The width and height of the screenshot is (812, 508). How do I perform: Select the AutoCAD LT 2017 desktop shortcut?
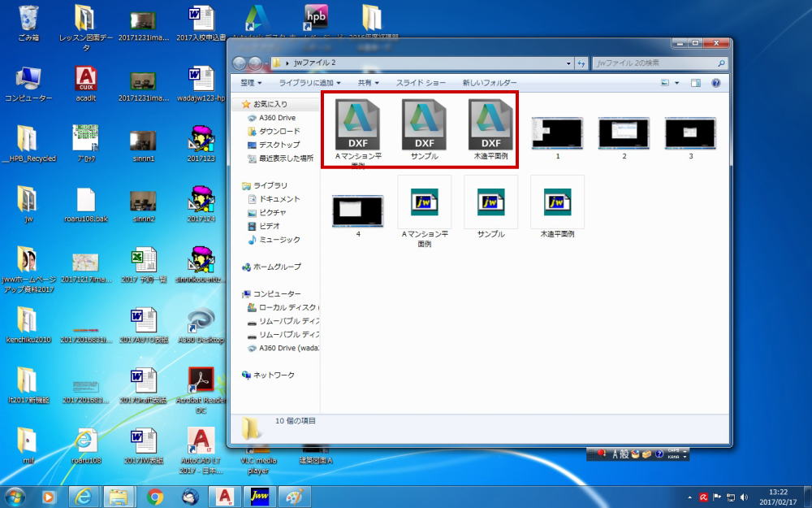(x=201, y=450)
